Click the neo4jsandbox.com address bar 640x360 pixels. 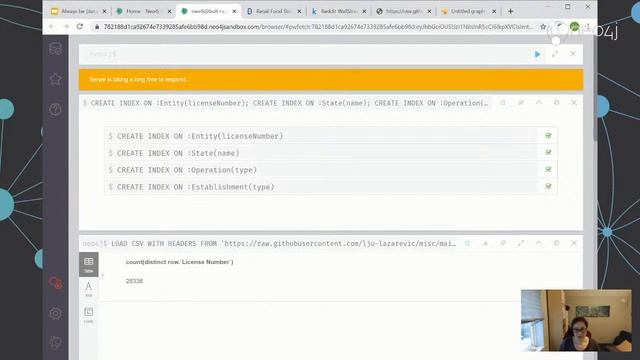(318, 27)
